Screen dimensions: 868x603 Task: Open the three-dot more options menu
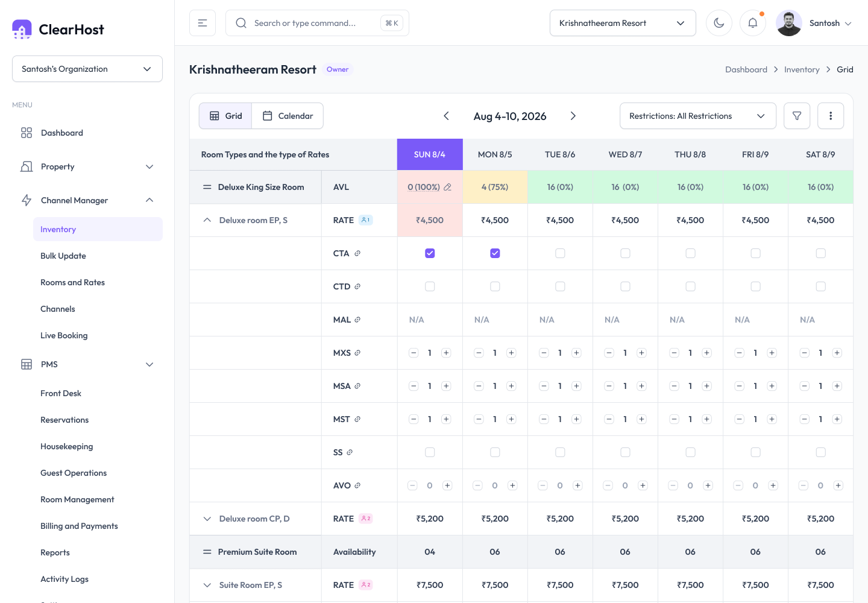point(831,116)
